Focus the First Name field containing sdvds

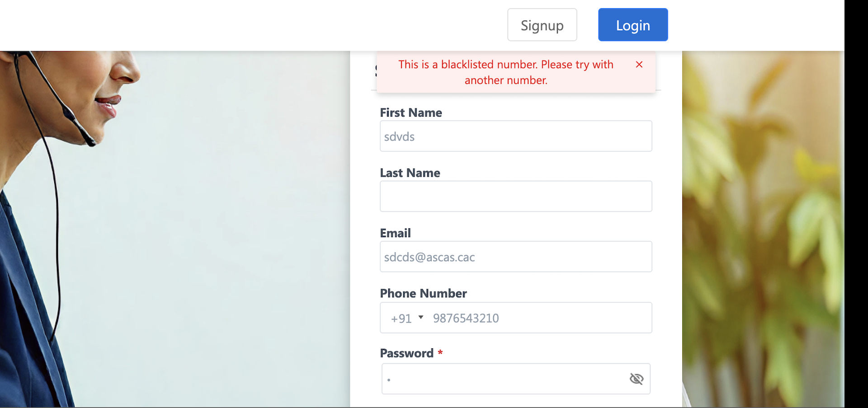[515, 136]
